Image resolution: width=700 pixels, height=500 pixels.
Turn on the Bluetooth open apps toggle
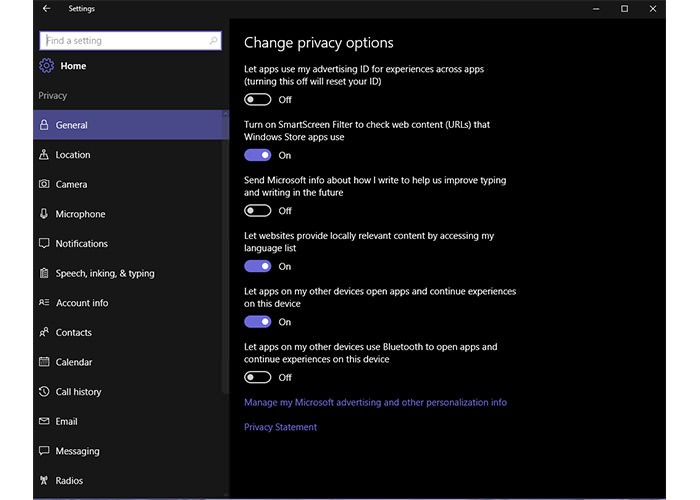coord(258,378)
